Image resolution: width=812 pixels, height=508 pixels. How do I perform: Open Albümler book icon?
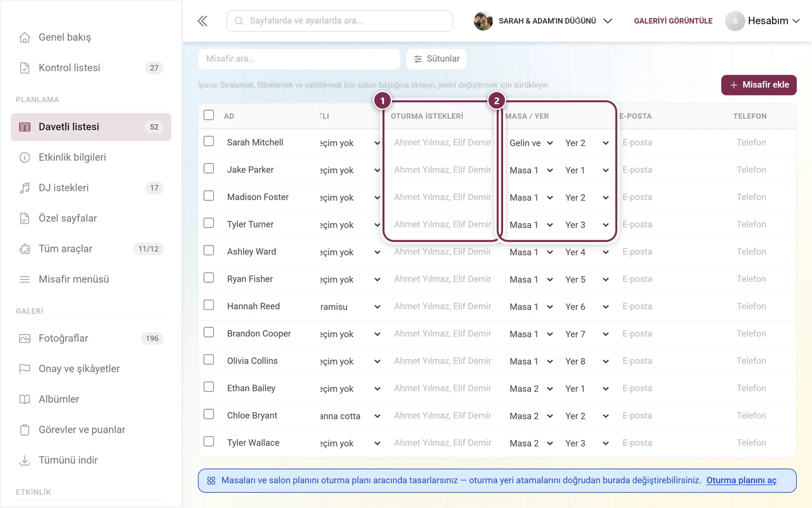(25, 400)
